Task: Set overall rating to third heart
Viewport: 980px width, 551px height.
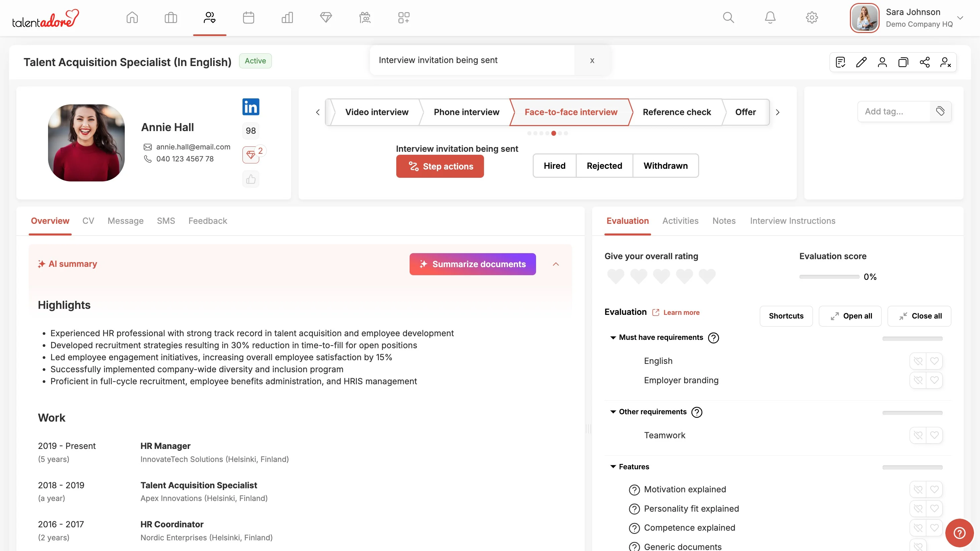Action: tap(661, 276)
